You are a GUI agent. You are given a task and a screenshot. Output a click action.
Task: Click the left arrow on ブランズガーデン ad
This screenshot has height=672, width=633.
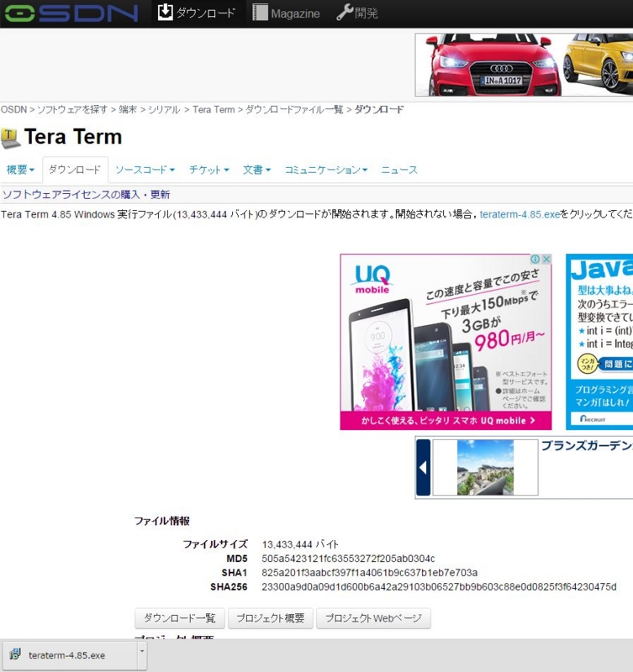point(424,468)
